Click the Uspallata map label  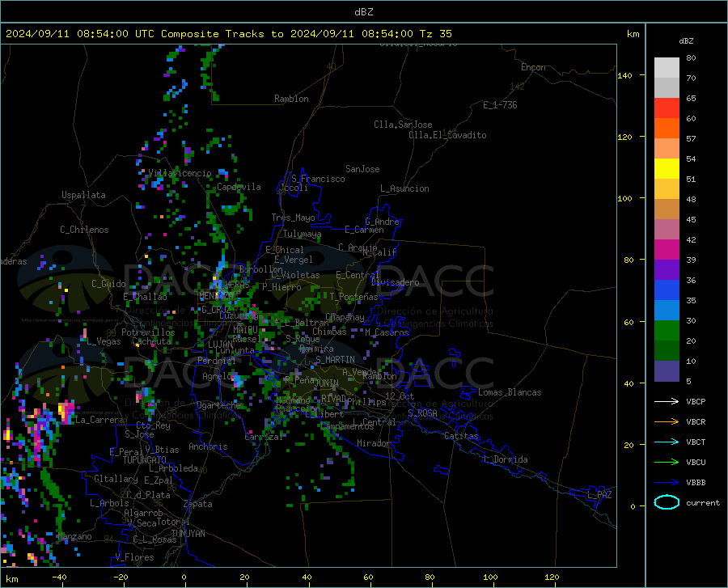tap(83, 195)
